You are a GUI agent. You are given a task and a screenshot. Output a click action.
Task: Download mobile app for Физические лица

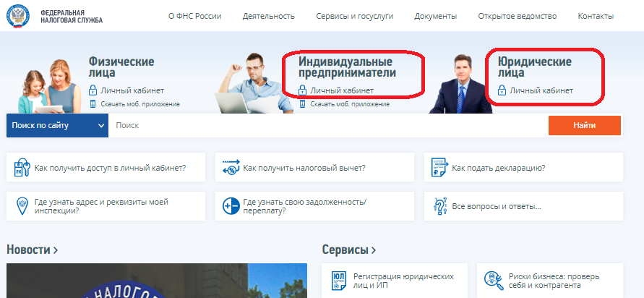tap(139, 104)
